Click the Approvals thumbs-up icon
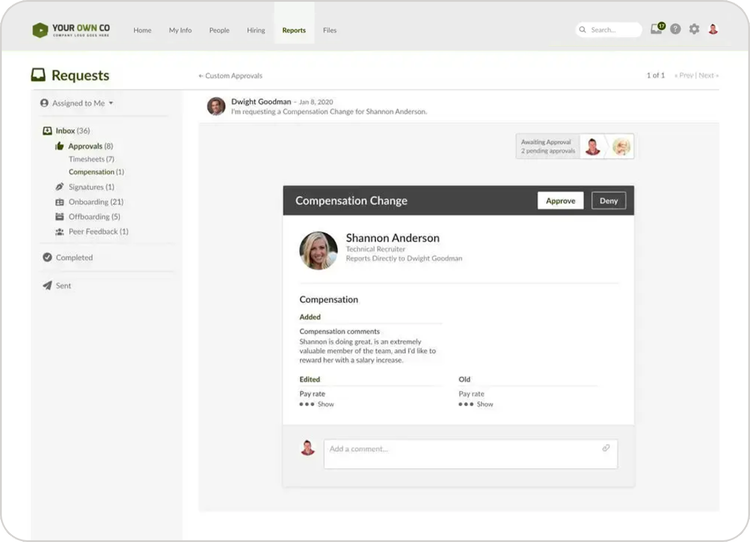The height and width of the screenshot is (542, 750). [x=59, y=146]
